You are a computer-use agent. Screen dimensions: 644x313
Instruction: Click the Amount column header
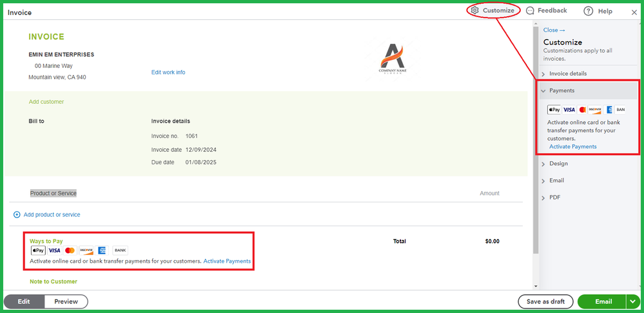(489, 193)
